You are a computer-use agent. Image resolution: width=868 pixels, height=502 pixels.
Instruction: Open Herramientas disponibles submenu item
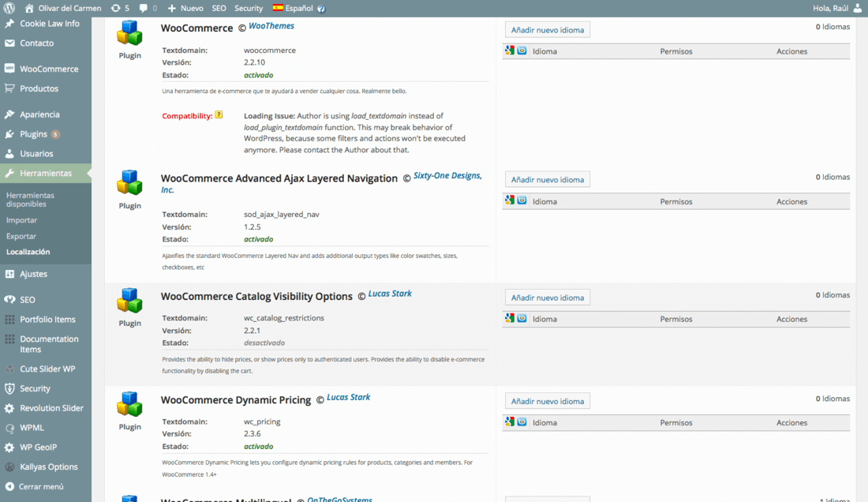pyautogui.click(x=31, y=200)
